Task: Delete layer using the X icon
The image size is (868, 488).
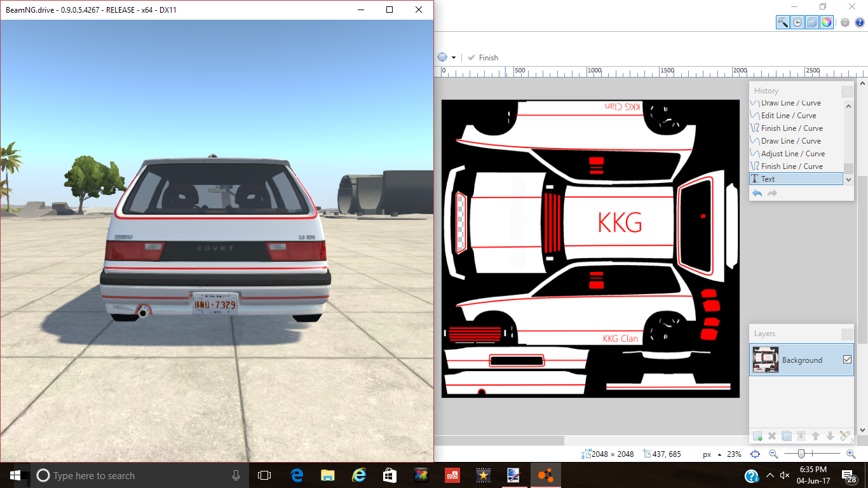Action: tap(772, 436)
